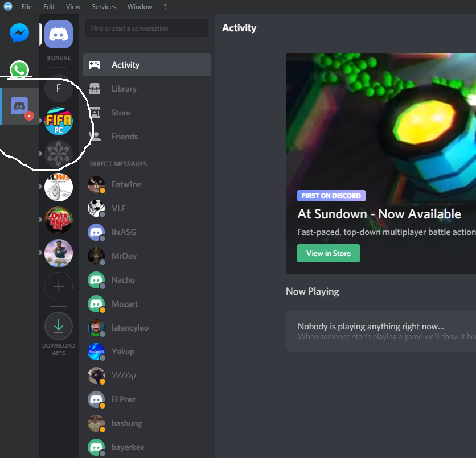The width and height of the screenshot is (476, 458).
Task: Open direct message with VLF
Action: point(147,208)
